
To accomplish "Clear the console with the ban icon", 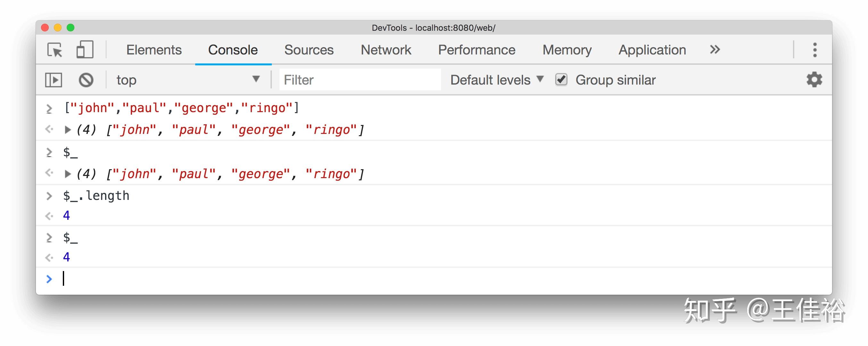I will click(86, 80).
